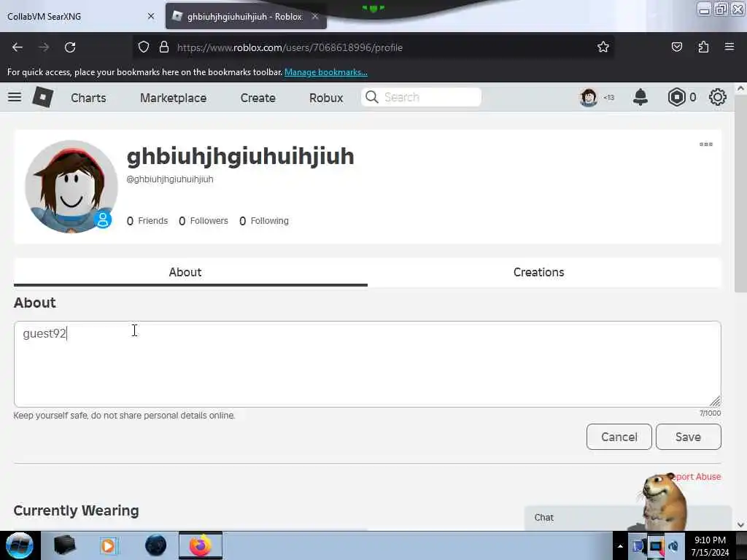Open the dark globe browser taskbar icon
This screenshot has width=747, height=560.
point(155,545)
